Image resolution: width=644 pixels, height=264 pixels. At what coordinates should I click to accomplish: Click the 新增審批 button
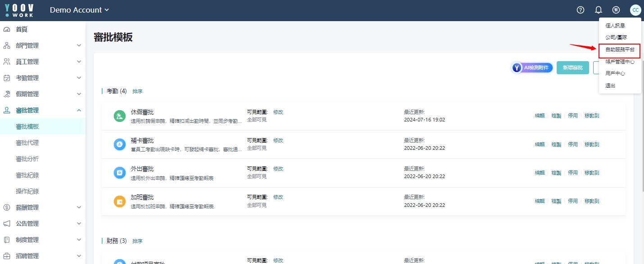572,67
